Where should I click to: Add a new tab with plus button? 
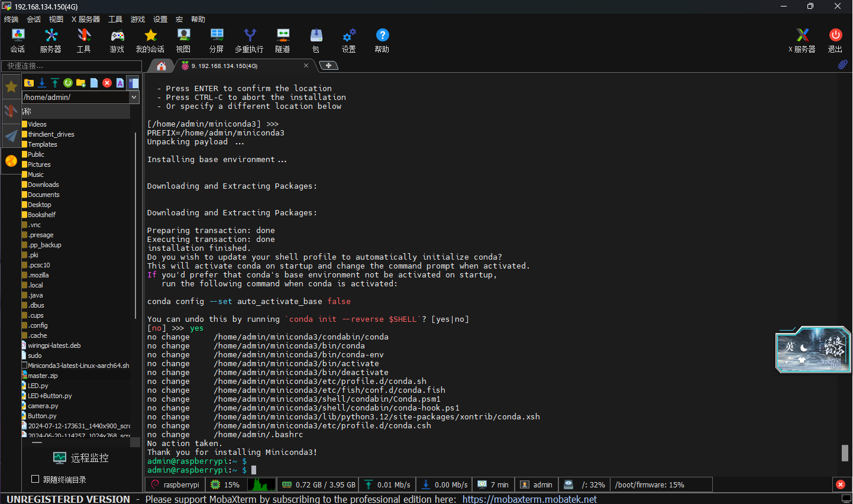pyautogui.click(x=328, y=66)
